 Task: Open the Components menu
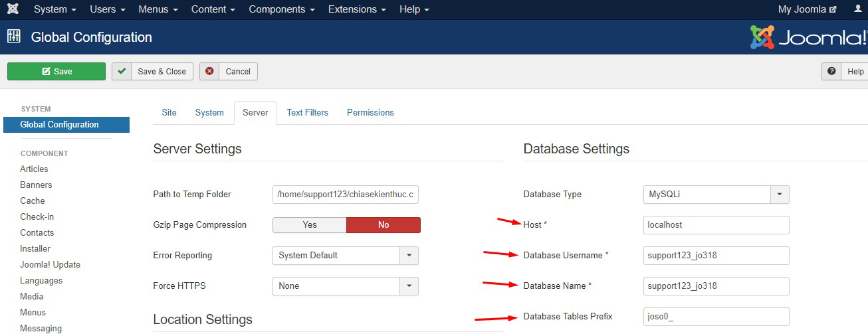click(x=282, y=9)
